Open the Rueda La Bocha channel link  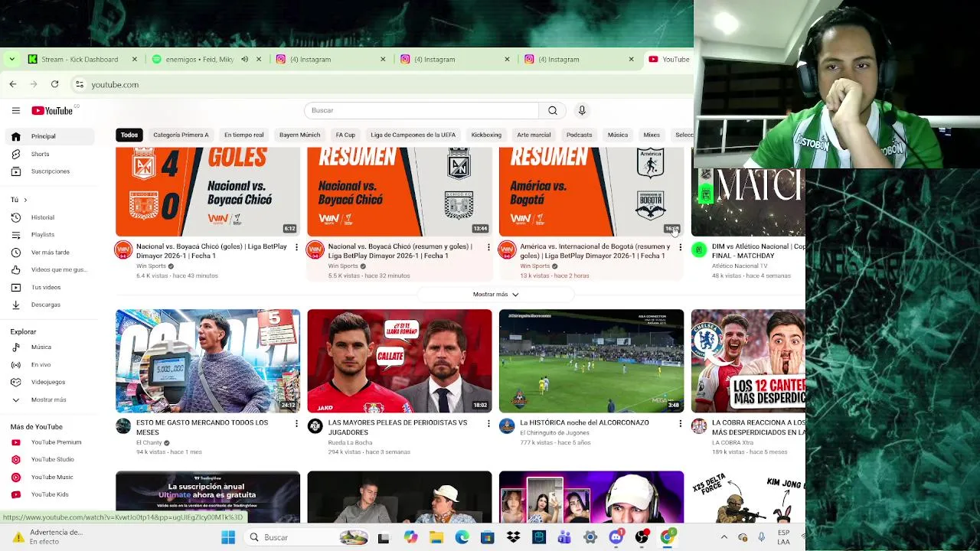coord(350,442)
